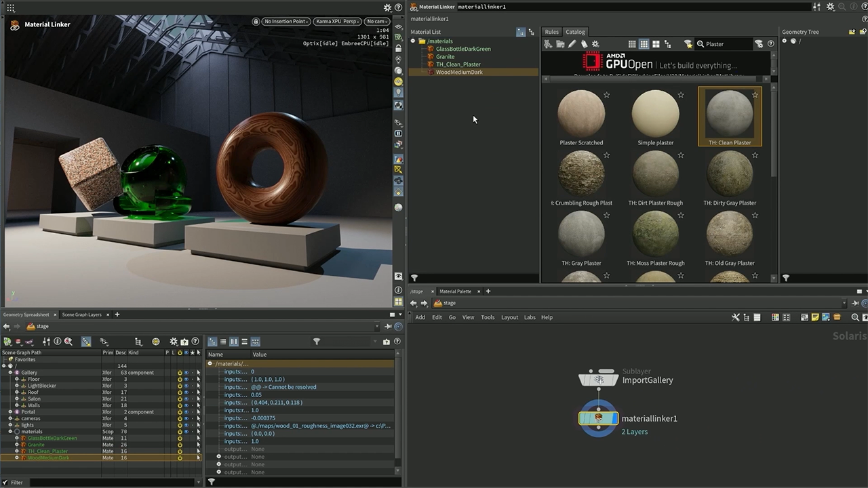Click the tag icon in catalog toolbar
The width and height of the screenshot is (868, 488).
pos(584,44)
